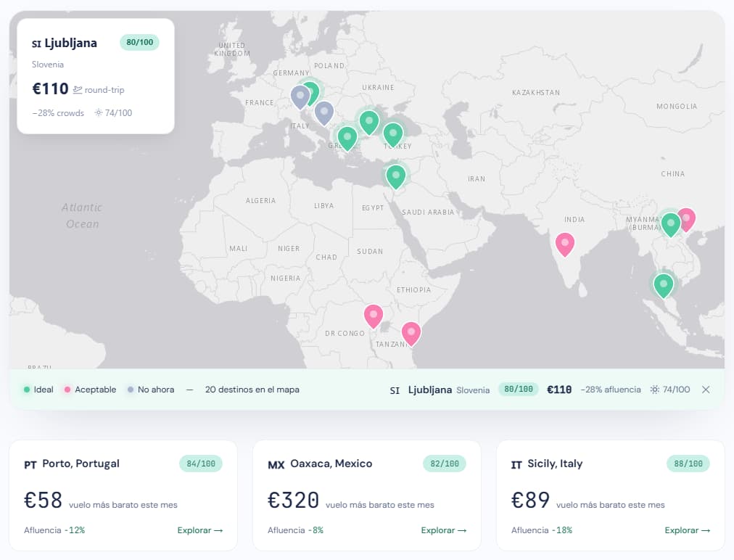Click the 80/100 badge in bottom bar
The height and width of the screenshot is (560, 734).
click(x=518, y=389)
